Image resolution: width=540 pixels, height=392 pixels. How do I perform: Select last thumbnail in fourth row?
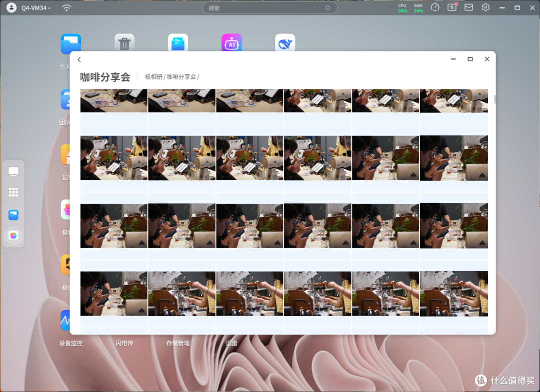454,294
